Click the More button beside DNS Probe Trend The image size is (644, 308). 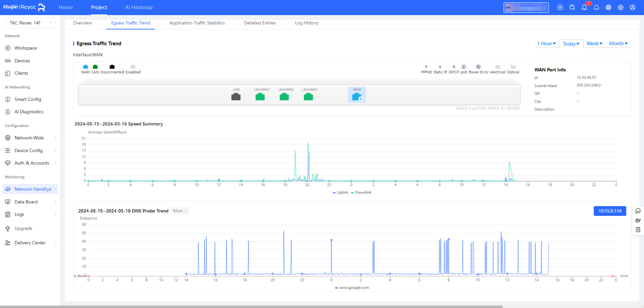tap(180, 211)
